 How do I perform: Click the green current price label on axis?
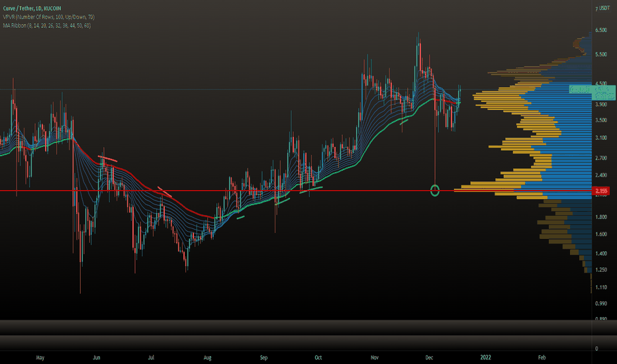click(x=593, y=93)
